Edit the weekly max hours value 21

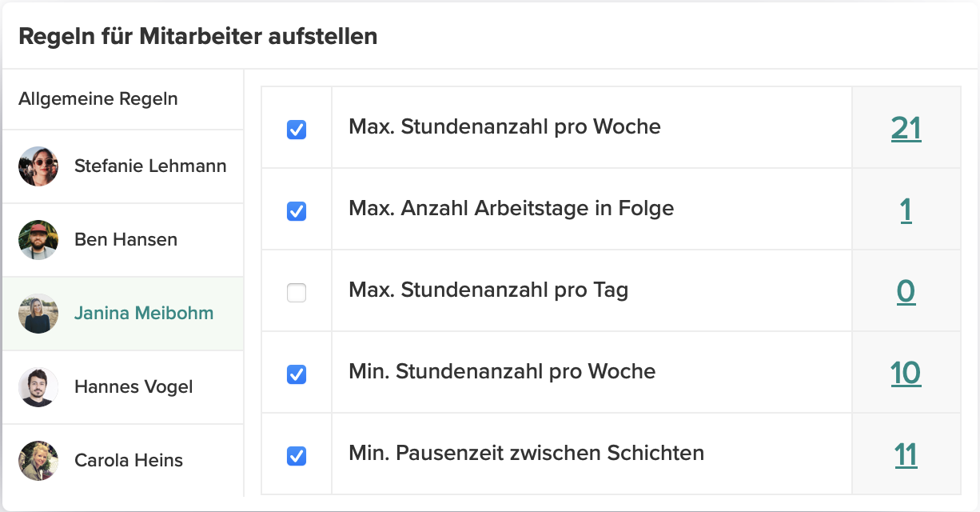point(906,128)
